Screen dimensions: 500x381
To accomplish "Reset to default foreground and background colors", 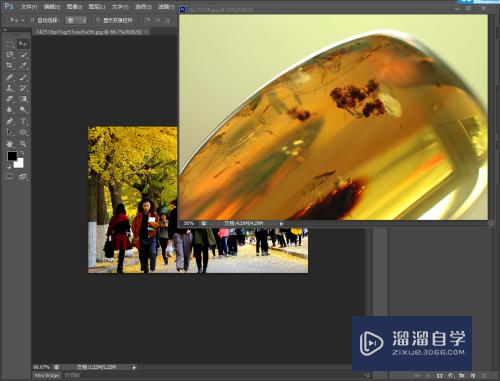I will point(9,166).
